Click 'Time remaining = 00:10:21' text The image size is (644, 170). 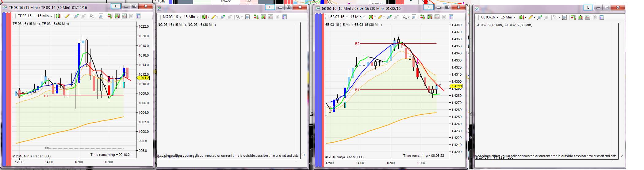tap(111, 155)
